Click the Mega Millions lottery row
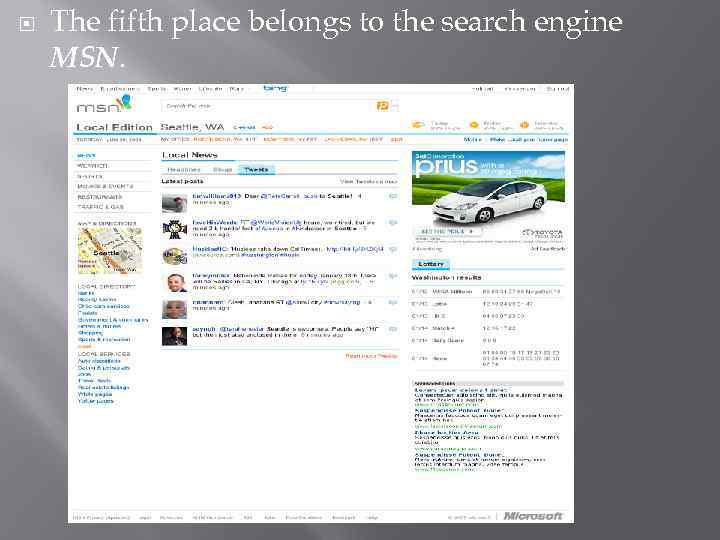Image resolution: width=720 pixels, height=540 pixels. (x=486, y=292)
